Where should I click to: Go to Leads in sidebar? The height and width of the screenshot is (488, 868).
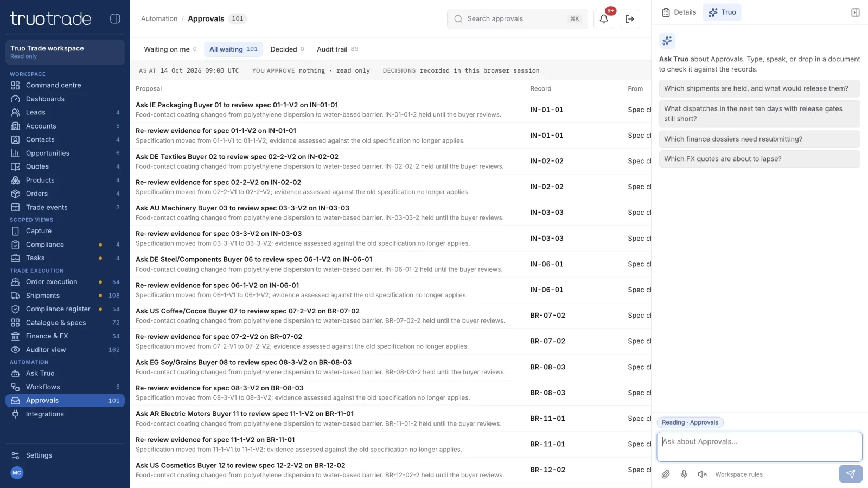click(65, 112)
